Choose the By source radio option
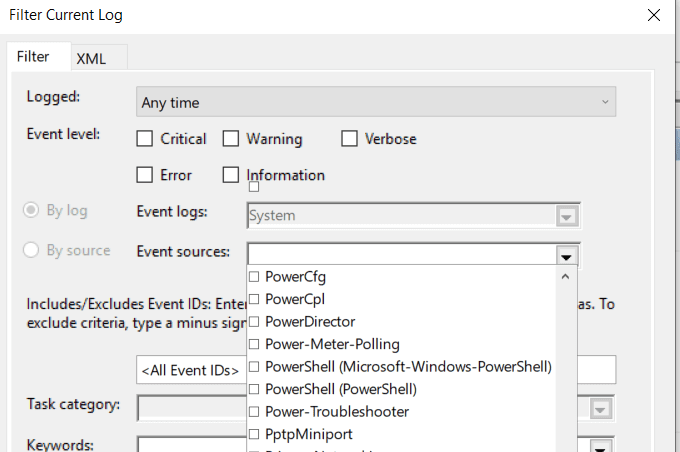 [x=32, y=250]
